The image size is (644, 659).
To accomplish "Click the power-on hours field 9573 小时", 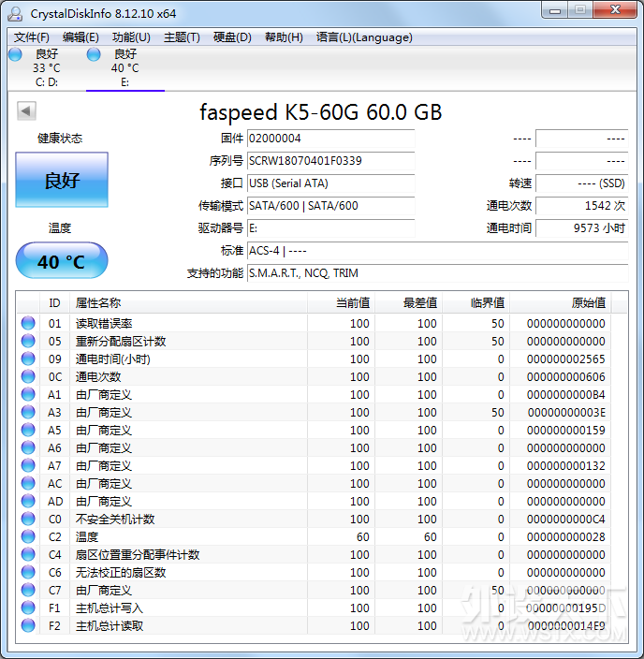I will [x=582, y=228].
